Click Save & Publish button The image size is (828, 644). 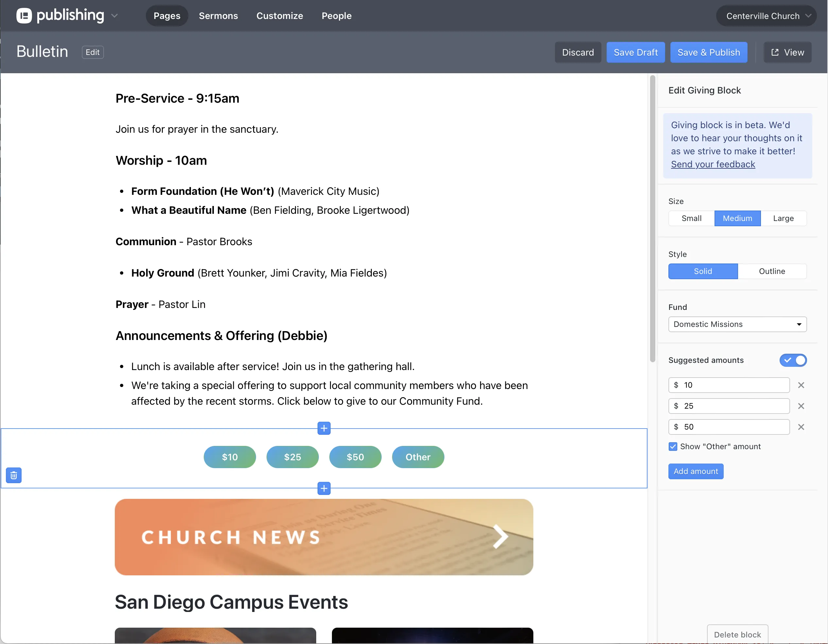tap(708, 52)
